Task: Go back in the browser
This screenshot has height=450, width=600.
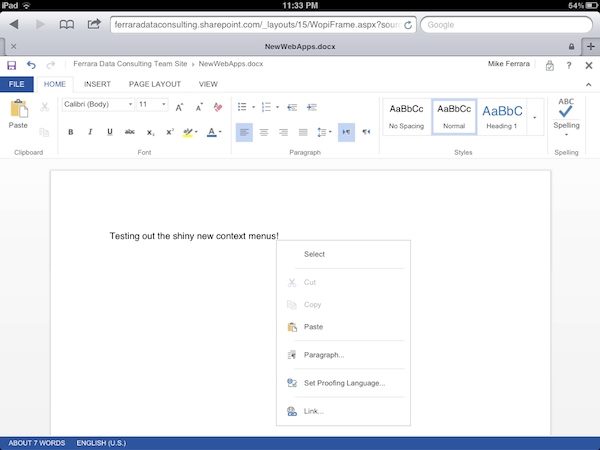Action: click(x=14, y=24)
